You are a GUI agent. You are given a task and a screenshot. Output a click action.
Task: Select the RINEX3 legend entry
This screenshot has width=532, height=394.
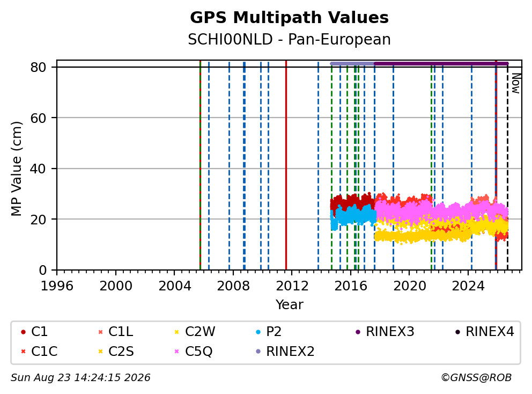385,332
